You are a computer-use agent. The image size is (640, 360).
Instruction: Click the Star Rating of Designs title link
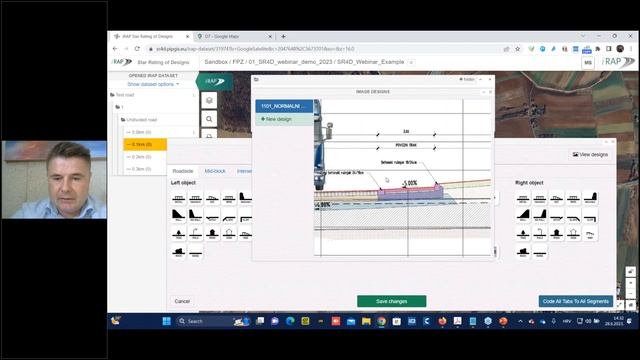[x=163, y=62]
